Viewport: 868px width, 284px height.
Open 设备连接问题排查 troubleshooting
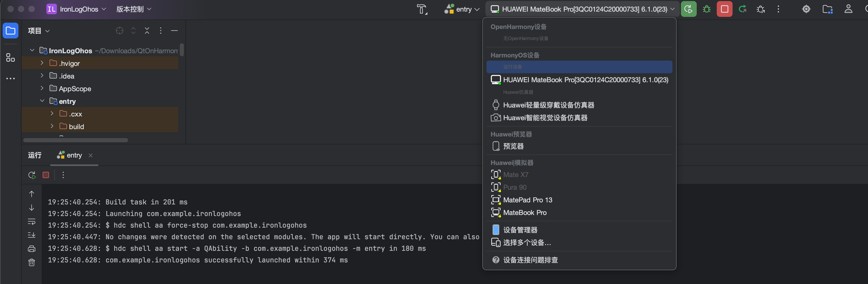pyautogui.click(x=579, y=260)
